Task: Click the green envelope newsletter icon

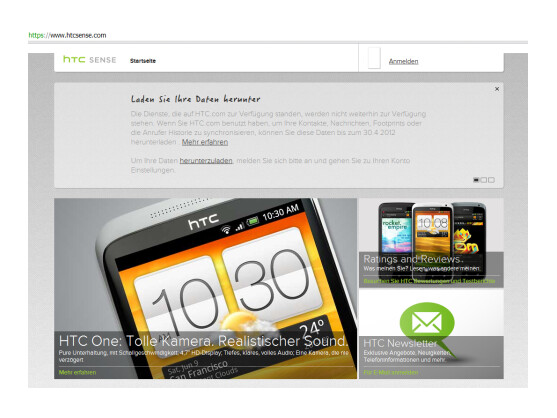Action: coord(427,322)
